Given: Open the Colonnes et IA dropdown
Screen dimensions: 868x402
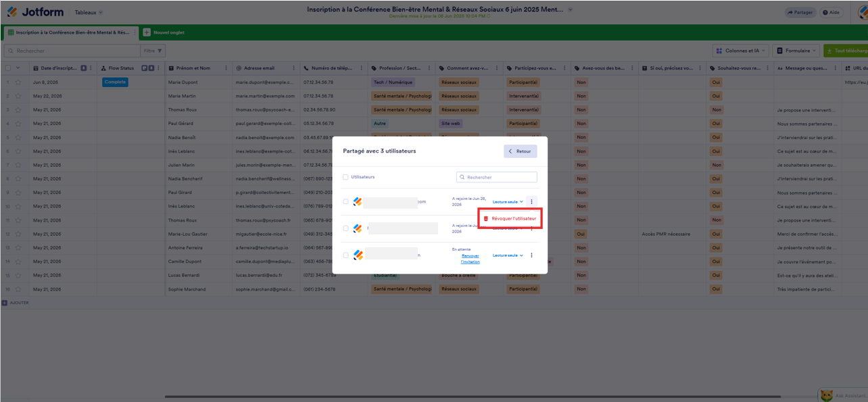Looking at the screenshot, I should 740,51.
